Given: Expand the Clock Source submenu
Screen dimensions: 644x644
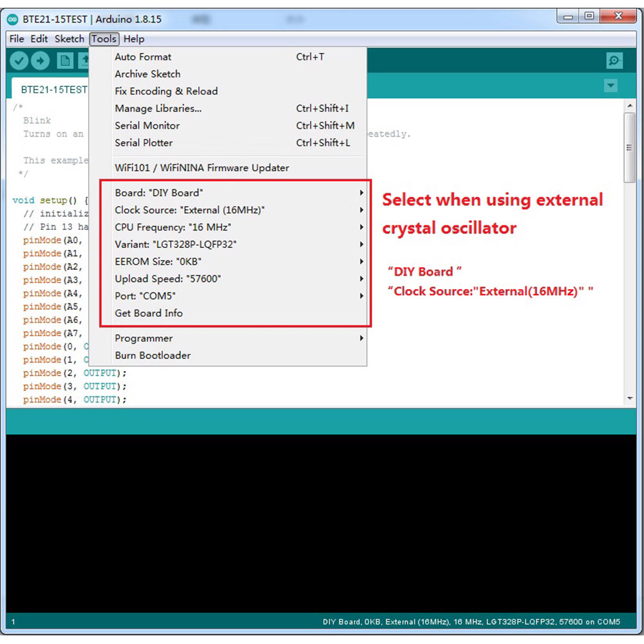Looking at the screenshot, I should (228, 211).
